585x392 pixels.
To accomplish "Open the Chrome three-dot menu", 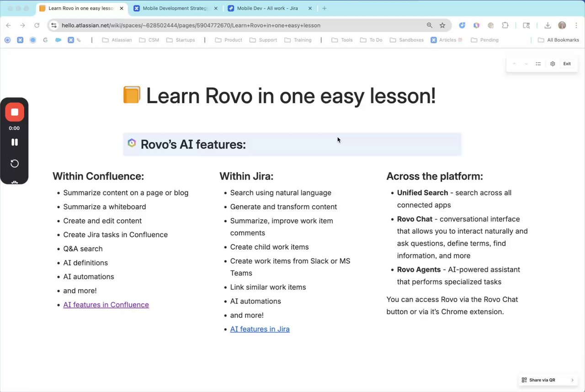I will coord(576,26).
